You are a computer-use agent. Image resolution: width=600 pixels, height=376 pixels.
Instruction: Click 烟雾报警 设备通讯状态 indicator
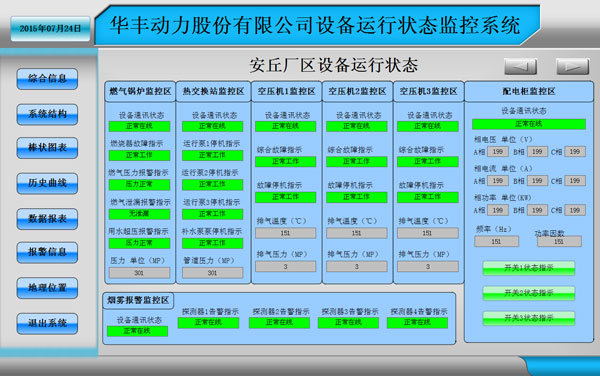pyautogui.click(x=137, y=331)
